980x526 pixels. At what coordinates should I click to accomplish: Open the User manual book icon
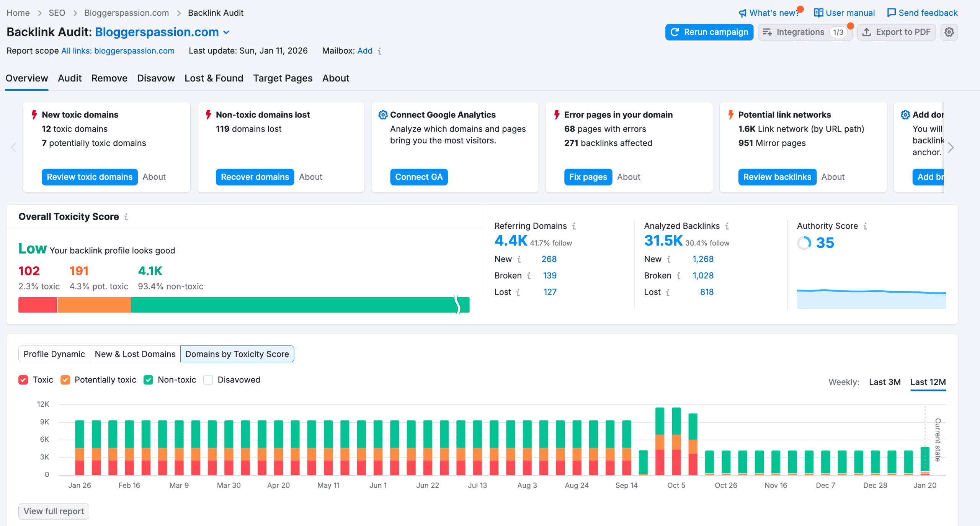coord(818,13)
